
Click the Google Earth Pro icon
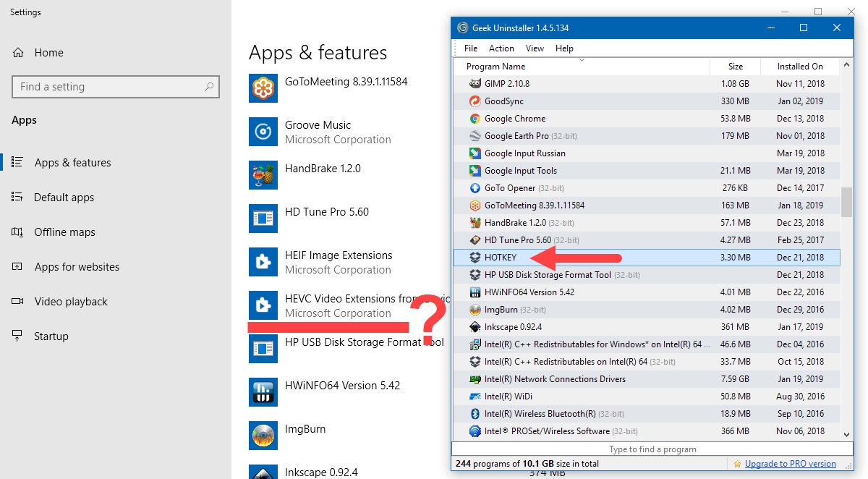[x=475, y=136]
